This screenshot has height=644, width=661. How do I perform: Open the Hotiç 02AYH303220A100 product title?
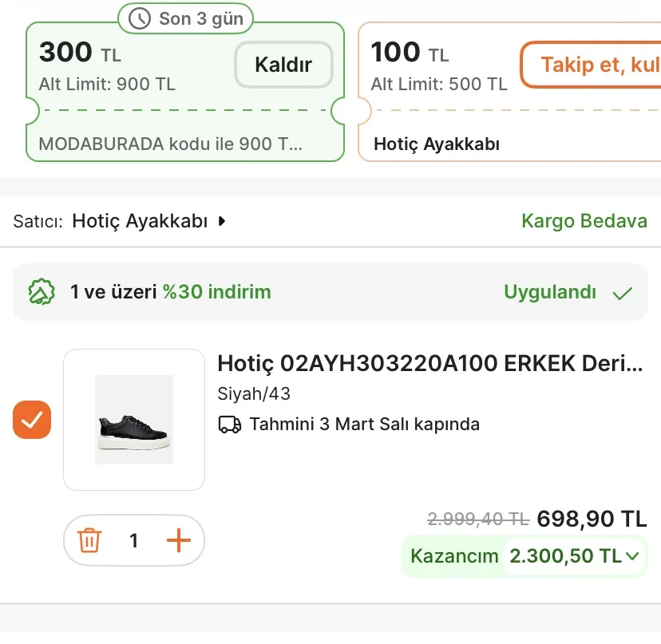coord(429,363)
